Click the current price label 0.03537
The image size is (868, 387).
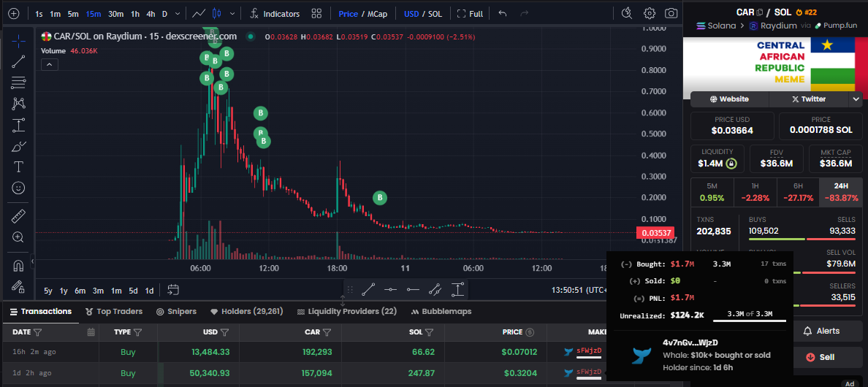655,233
